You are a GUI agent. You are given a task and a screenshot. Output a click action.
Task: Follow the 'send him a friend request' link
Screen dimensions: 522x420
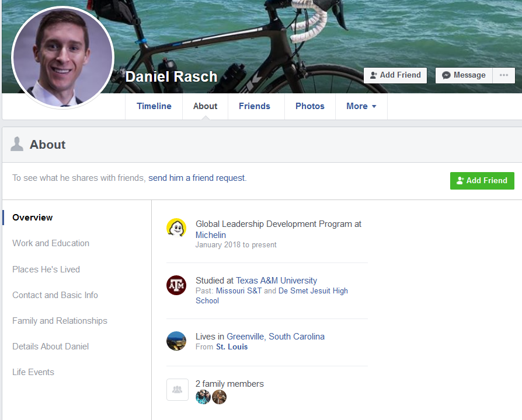(x=197, y=178)
